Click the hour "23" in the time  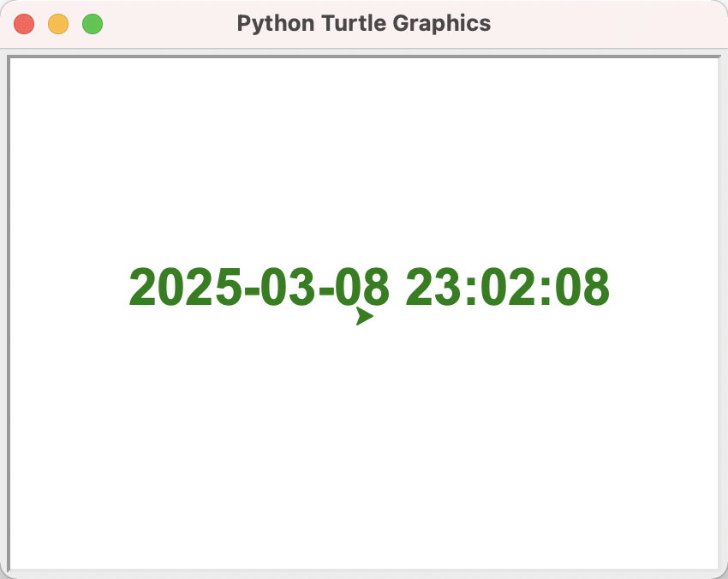[x=433, y=287]
